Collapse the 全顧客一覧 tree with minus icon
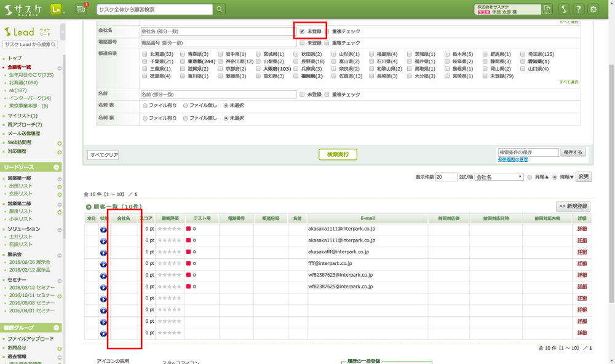Screen dimensions: 615x364 (60, 68)
